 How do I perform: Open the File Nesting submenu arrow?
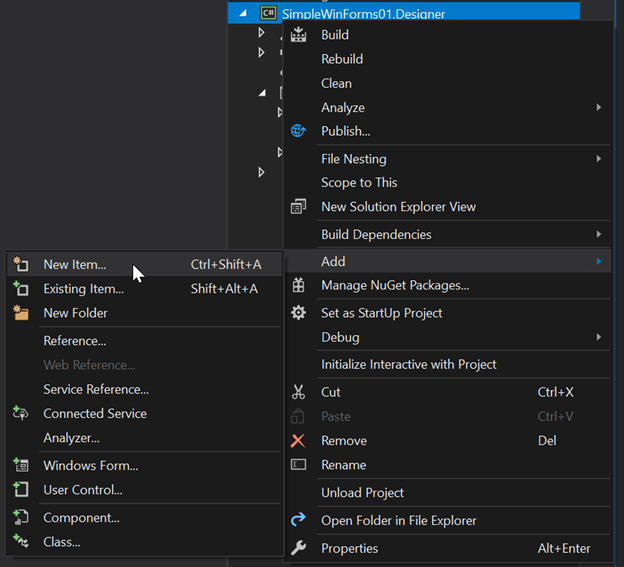point(599,159)
